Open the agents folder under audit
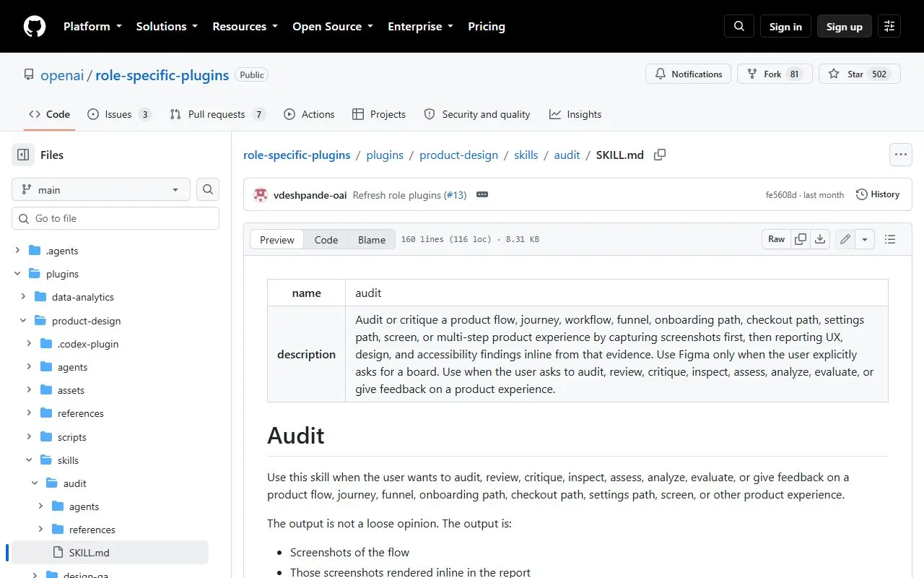 pyautogui.click(x=84, y=506)
